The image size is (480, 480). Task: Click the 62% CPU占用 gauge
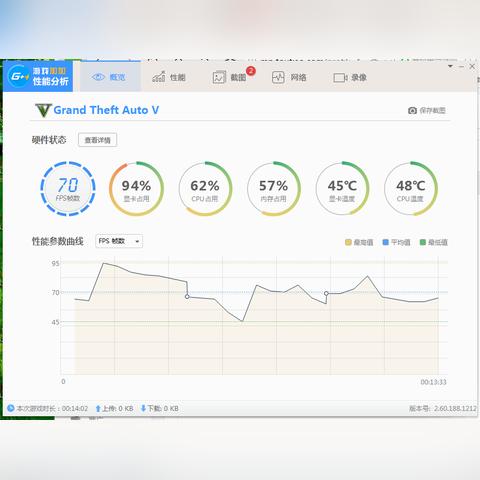click(205, 189)
